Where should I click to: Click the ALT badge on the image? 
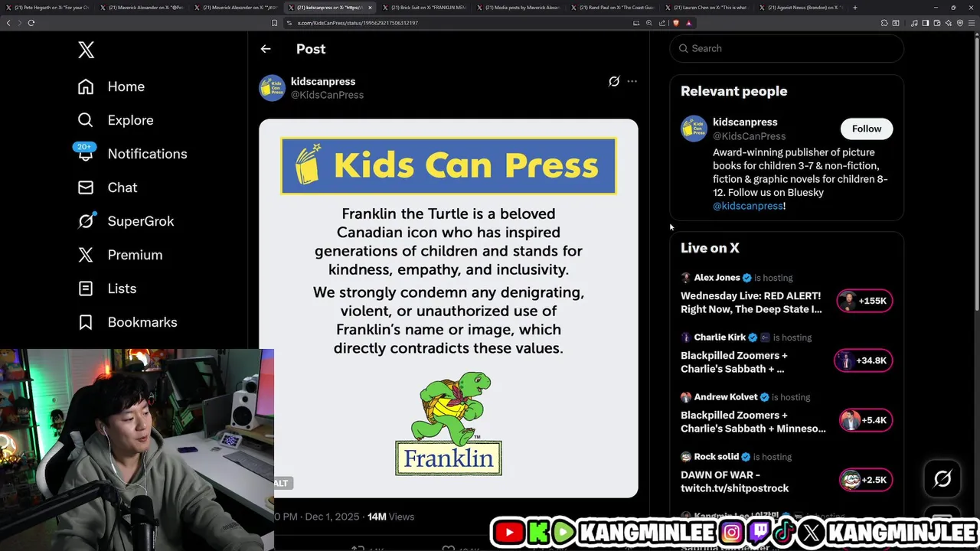[x=282, y=483]
